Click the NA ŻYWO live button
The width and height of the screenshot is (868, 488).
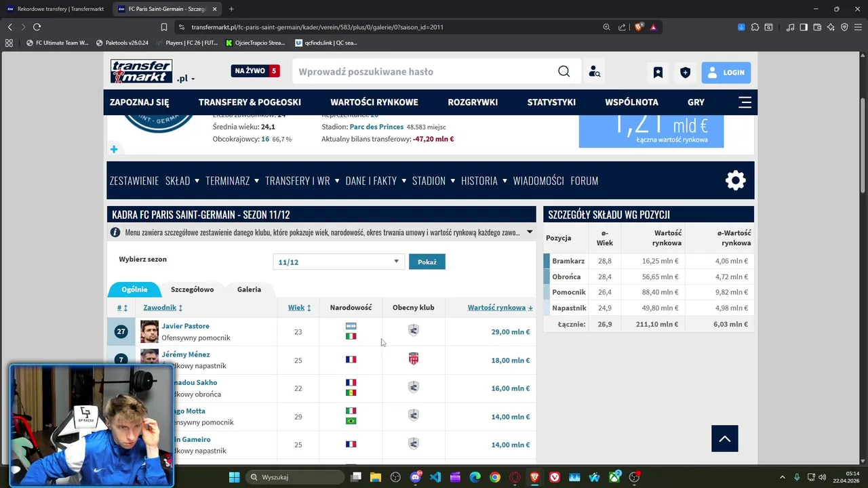pyautogui.click(x=256, y=70)
